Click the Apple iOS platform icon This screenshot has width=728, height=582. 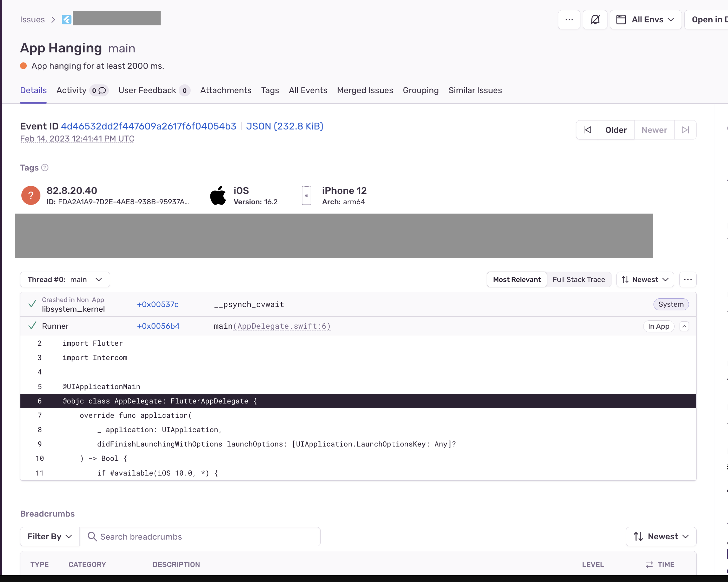218,195
